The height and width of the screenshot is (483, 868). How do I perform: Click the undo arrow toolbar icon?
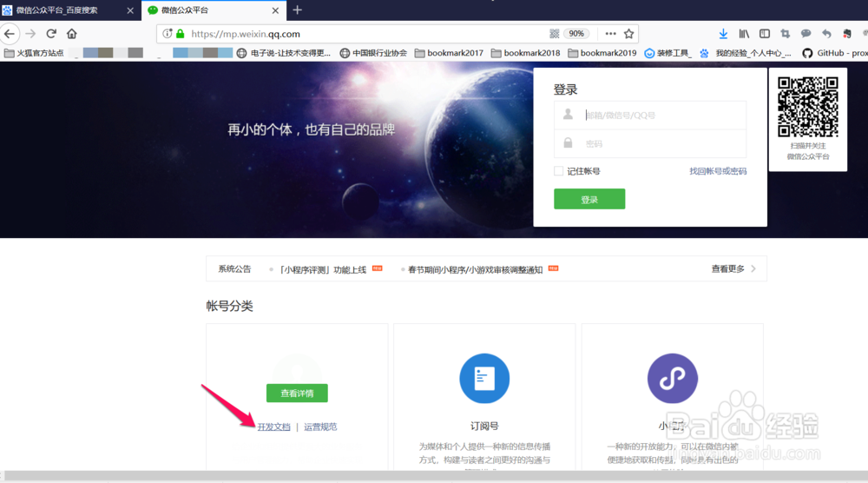826,34
